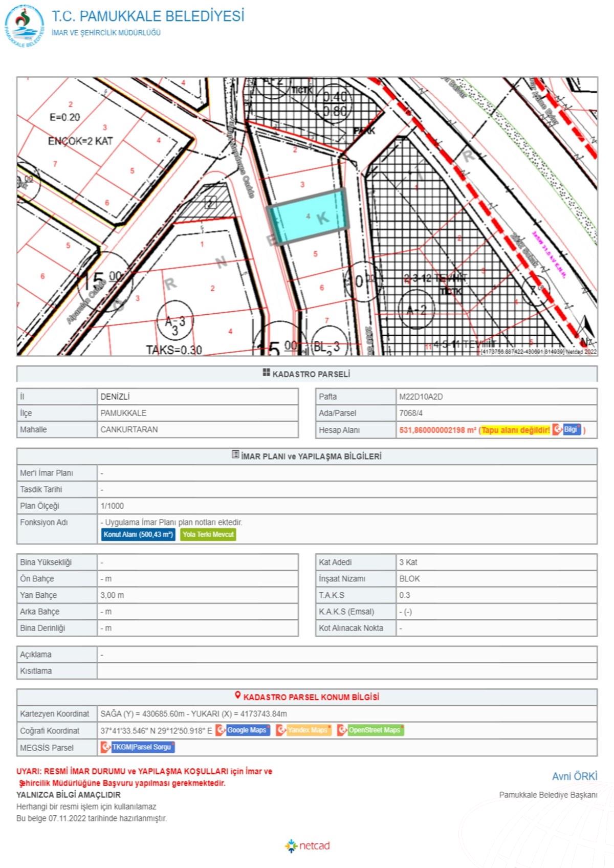Click the İMAR PLANI ve YAPILAŞMA BİLGİLERİ header
Screen dimensions: 614x868
pyautogui.click(x=307, y=456)
